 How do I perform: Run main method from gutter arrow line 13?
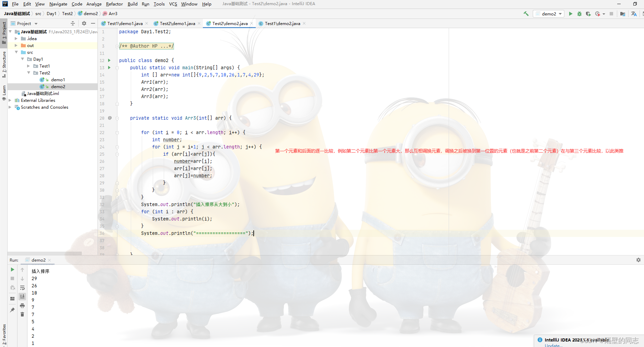pyautogui.click(x=110, y=68)
